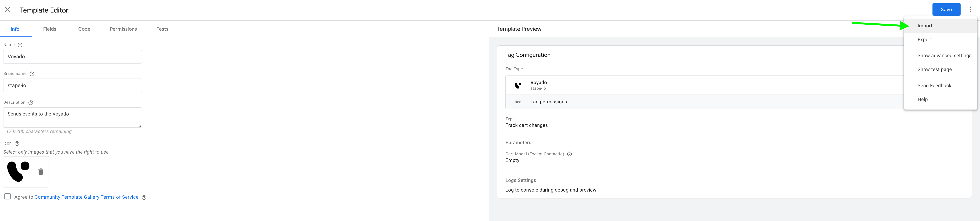Viewport: 980px width, 221px height.
Task: Open help icon next to Name label
Action: click(x=20, y=45)
